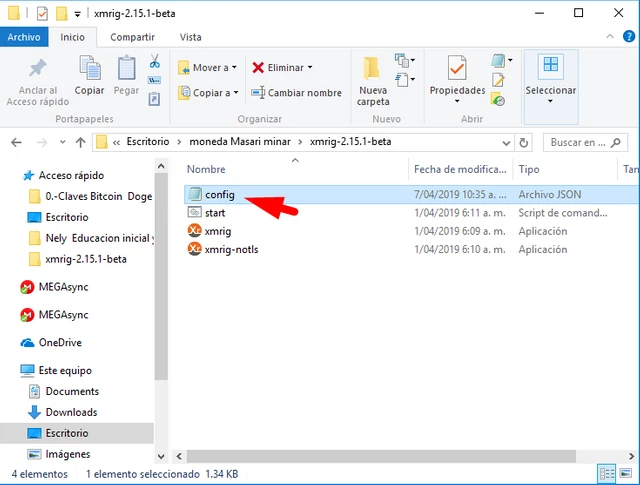Click moneda Masari minar breadcrumb
Screen dimensions: 640x485
coord(240,142)
